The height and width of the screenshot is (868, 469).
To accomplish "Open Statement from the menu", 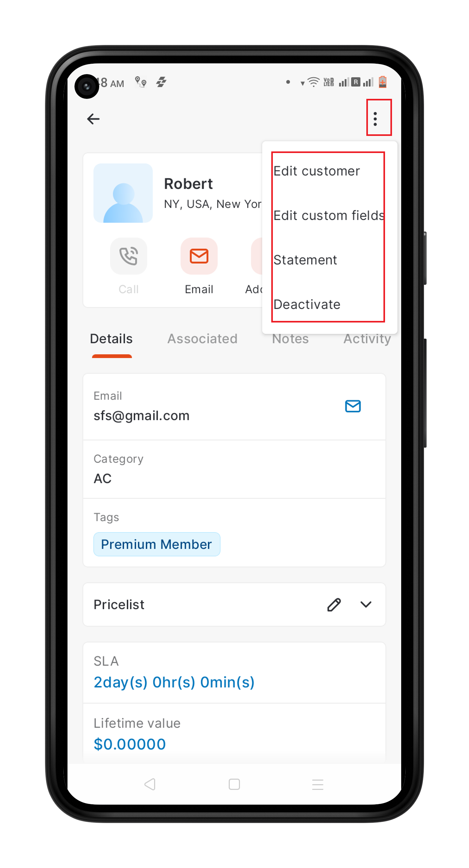I will click(305, 260).
